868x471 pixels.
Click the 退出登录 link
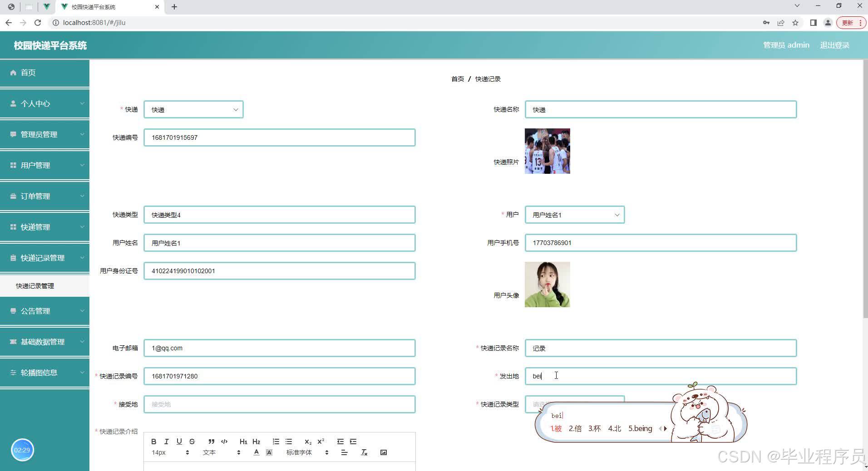tap(834, 45)
